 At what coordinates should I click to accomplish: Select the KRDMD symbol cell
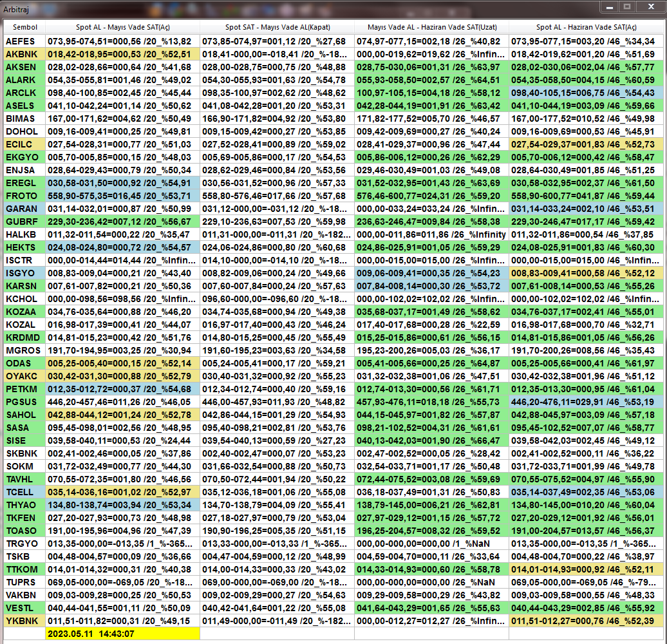click(24, 337)
